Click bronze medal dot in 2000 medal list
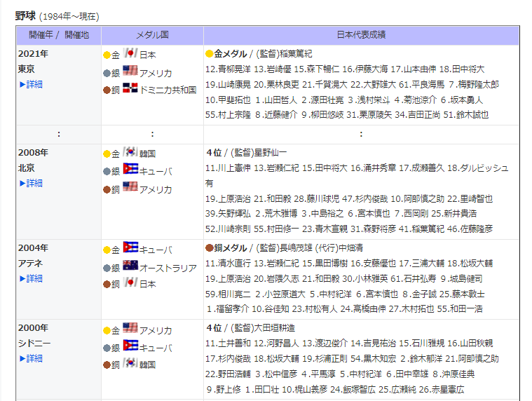This screenshot has width=532, height=401. point(107,365)
